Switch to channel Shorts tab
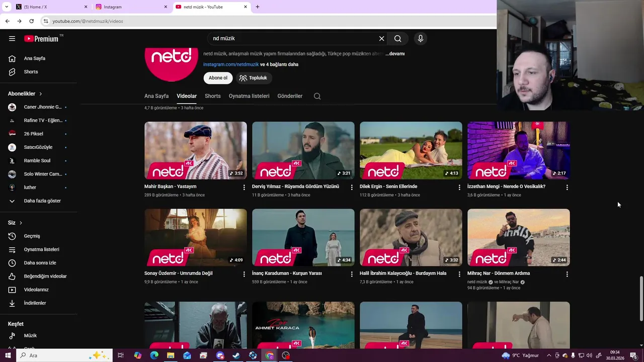644x362 pixels. [213, 96]
